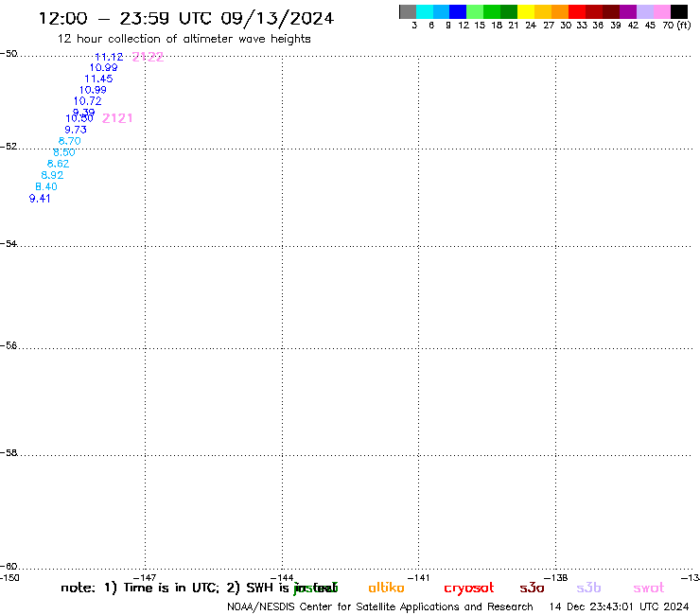Select the wave height reading 8.92
700x615 pixels.
(52, 175)
